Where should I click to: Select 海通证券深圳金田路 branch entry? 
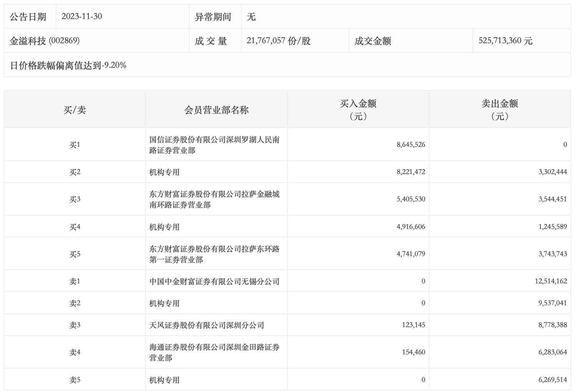point(214,352)
